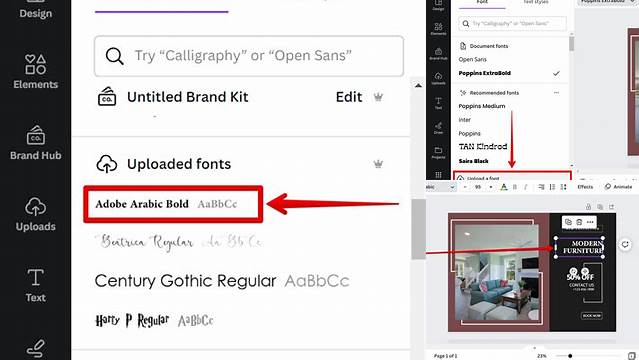Open text color picker A icon
This screenshot has height=360, width=639.
click(x=504, y=187)
